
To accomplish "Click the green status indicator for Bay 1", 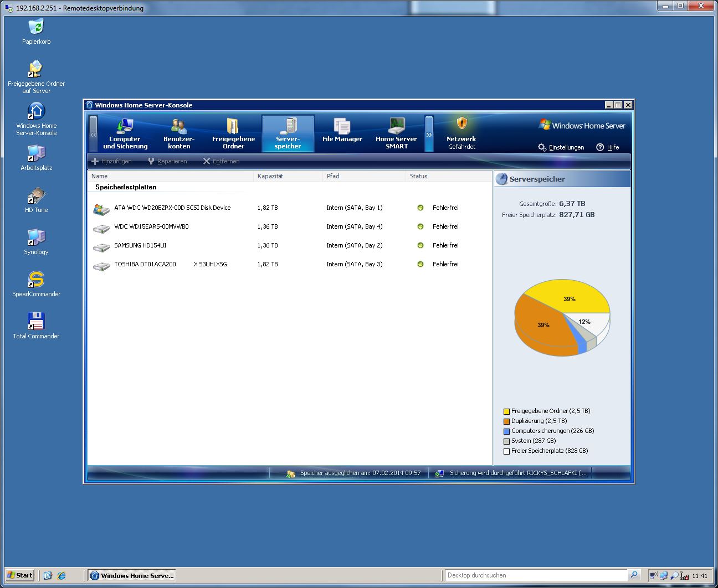I will 420,208.
